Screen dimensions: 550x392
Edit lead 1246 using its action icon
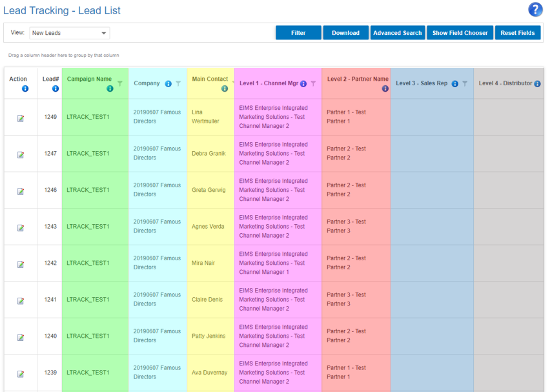(21, 191)
